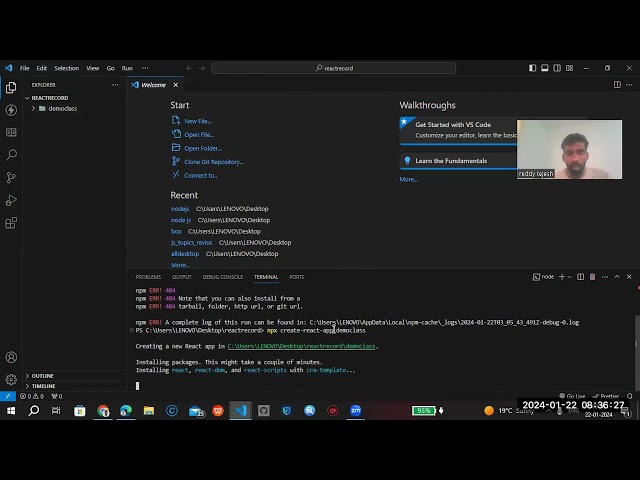Switch to the PORTS tab
Image resolution: width=640 pixels, height=480 pixels.
[x=297, y=277]
